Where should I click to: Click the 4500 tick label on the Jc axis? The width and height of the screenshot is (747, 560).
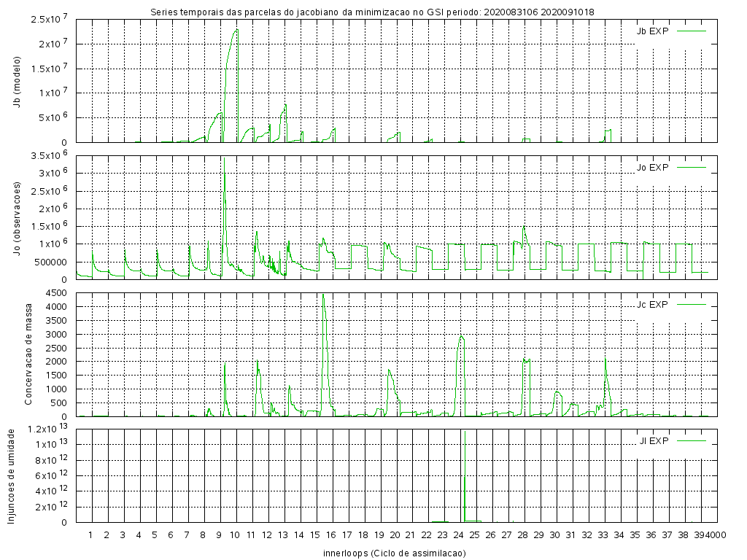pyautogui.click(x=56, y=293)
